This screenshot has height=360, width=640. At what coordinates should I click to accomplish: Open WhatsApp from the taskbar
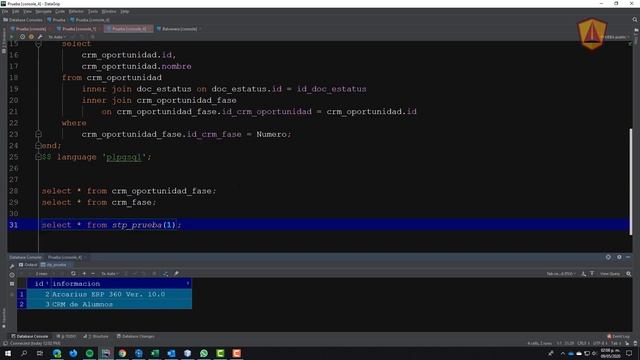pos(204,353)
